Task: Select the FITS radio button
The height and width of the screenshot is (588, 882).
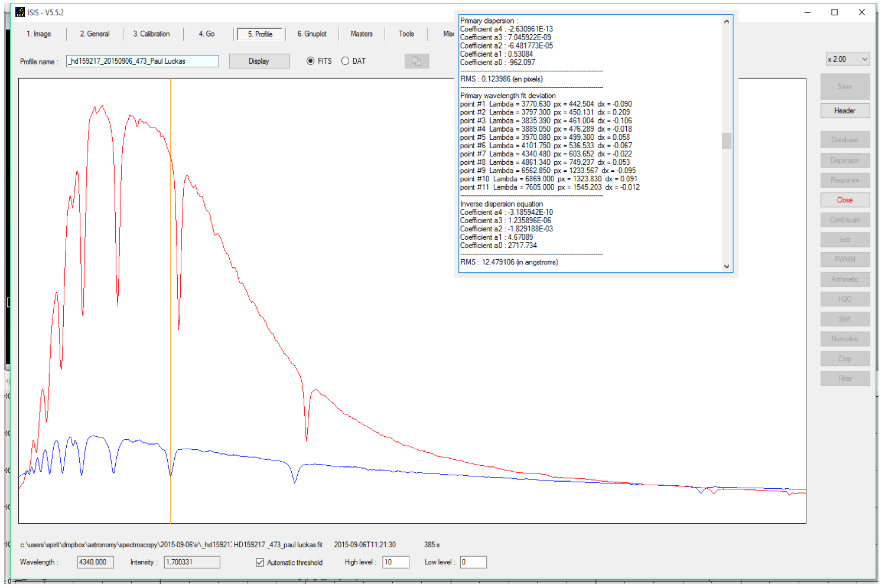Action: [x=311, y=61]
